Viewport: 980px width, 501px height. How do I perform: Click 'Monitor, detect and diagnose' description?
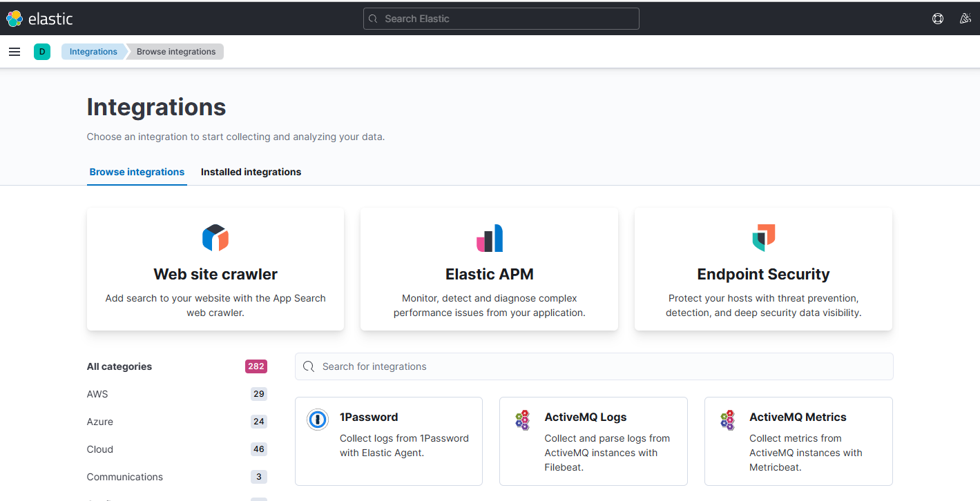(490, 306)
